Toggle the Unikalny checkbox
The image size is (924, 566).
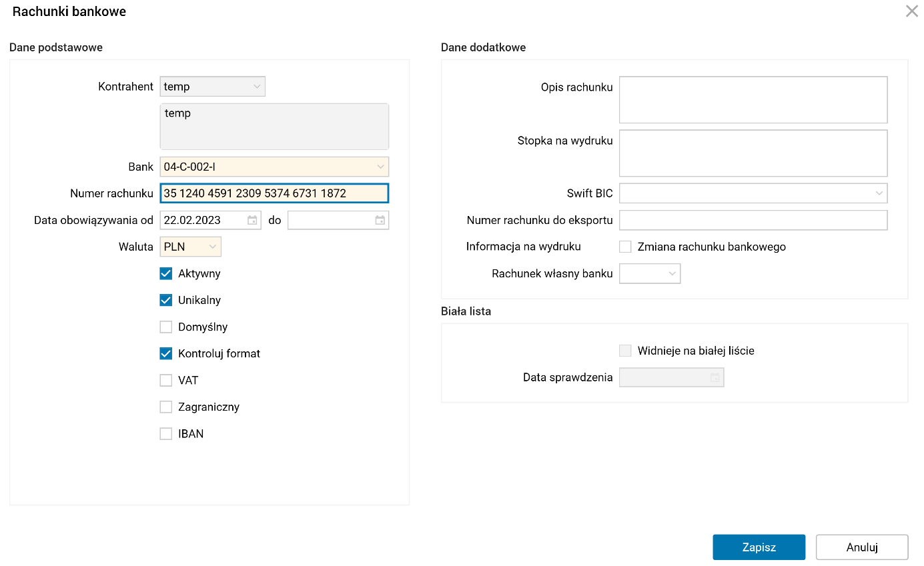click(166, 300)
